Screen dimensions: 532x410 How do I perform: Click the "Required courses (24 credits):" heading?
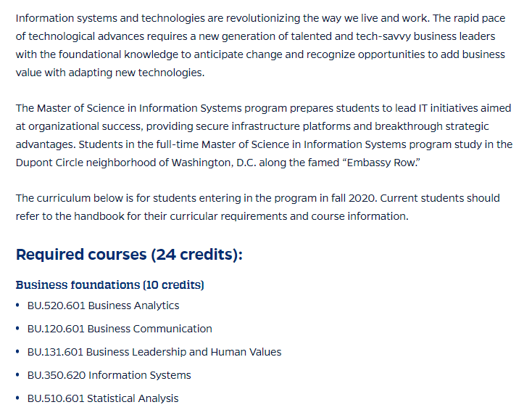(129, 255)
